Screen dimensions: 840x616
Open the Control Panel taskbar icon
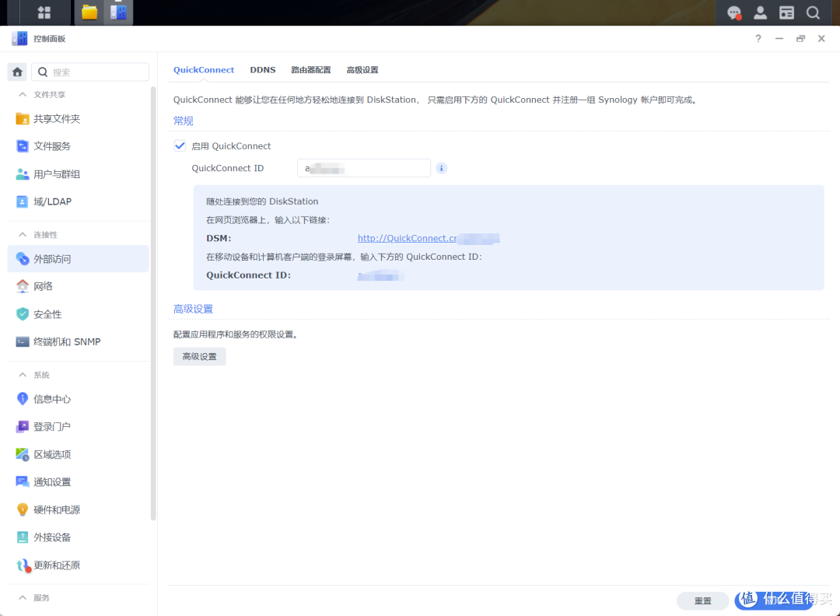118,12
